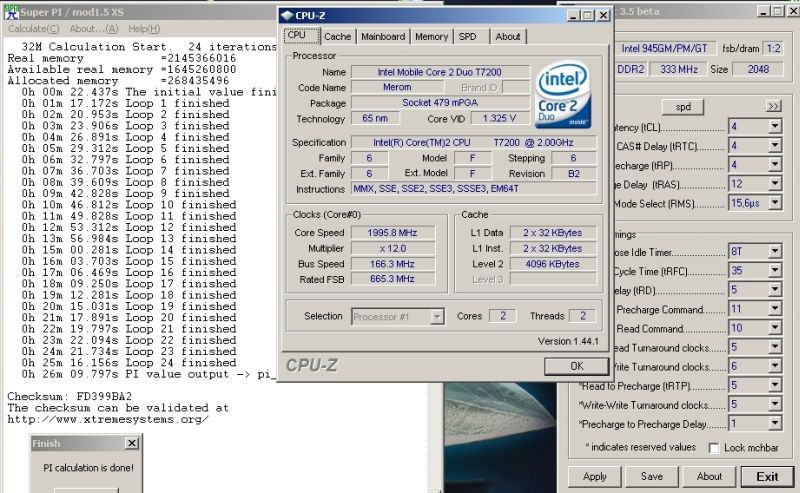Screen dimensions: 800x493
Task: Open the Refresh Mode Select (RMS) dropdown
Action: (x=774, y=203)
